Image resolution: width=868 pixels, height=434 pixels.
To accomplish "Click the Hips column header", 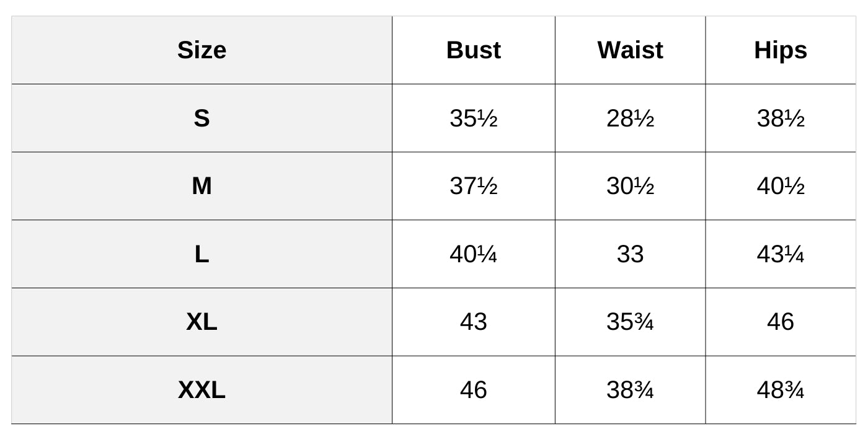I will pos(780,50).
